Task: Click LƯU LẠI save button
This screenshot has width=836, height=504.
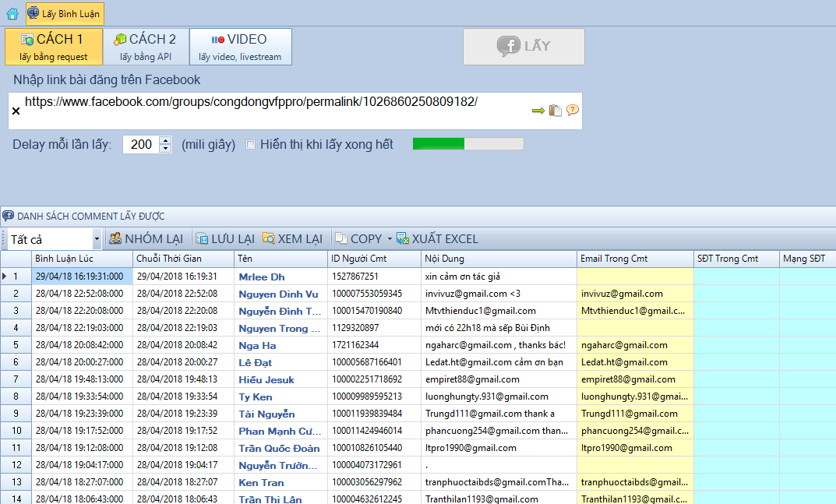Action: tap(225, 239)
